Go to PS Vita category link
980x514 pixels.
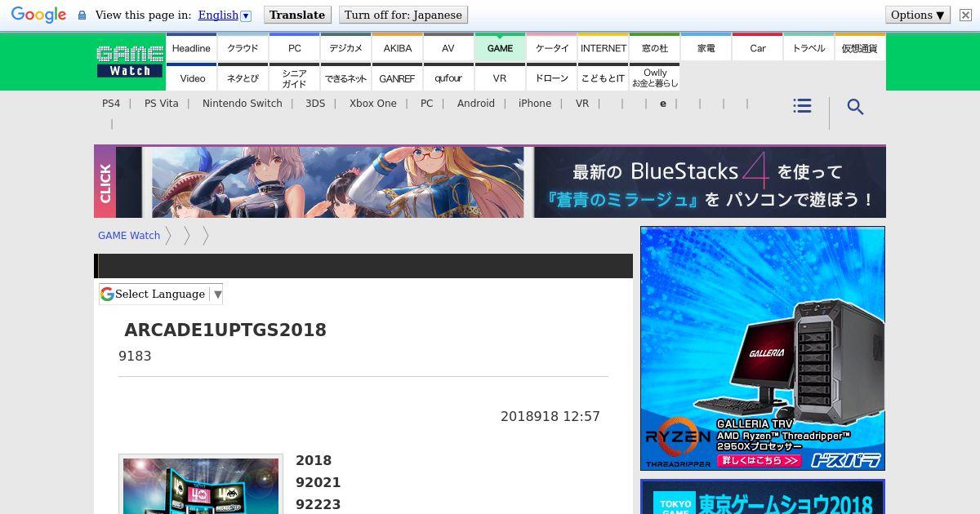pos(162,104)
